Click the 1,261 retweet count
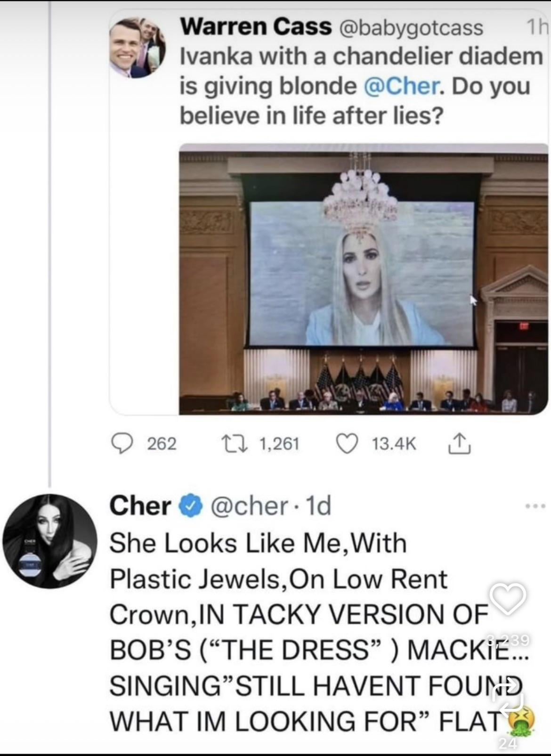This screenshot has height=756, width=551. 279,444
